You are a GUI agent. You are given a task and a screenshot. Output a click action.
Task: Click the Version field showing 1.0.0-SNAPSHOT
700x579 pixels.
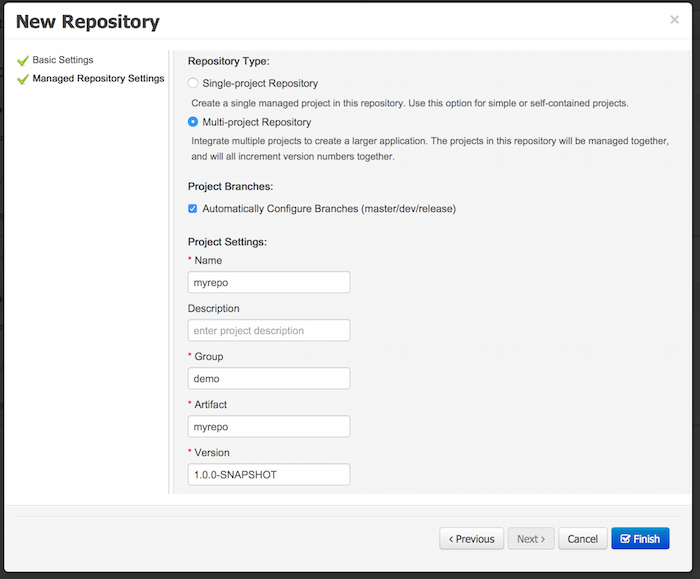(269, 475)
